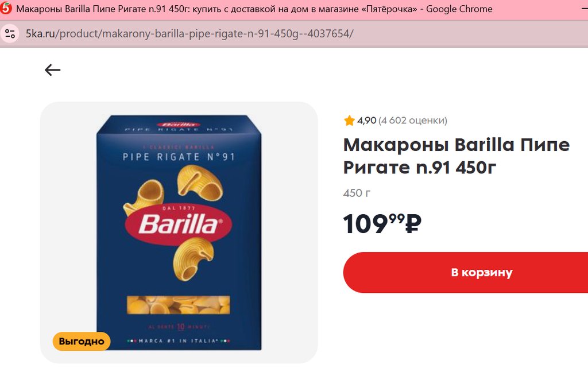Screen dimensions: 588x372
Task: Click the large 109 price digits
Action: 365,223
